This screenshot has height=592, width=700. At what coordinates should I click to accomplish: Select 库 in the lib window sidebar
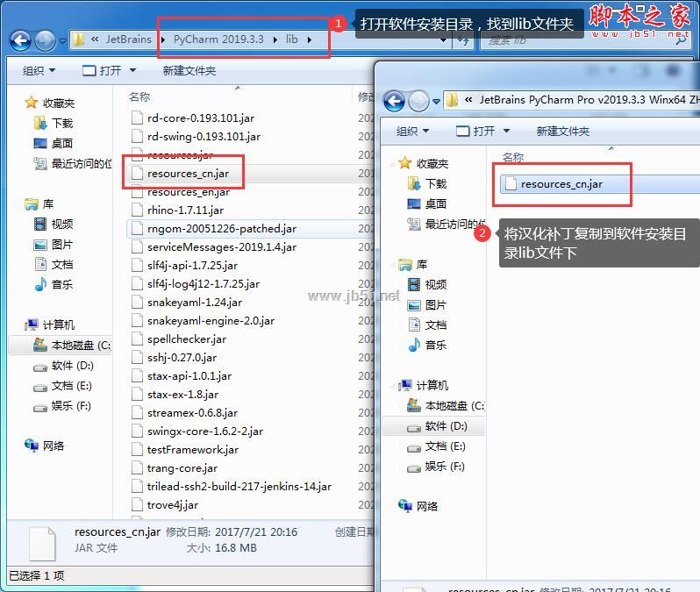click(39, 204)
